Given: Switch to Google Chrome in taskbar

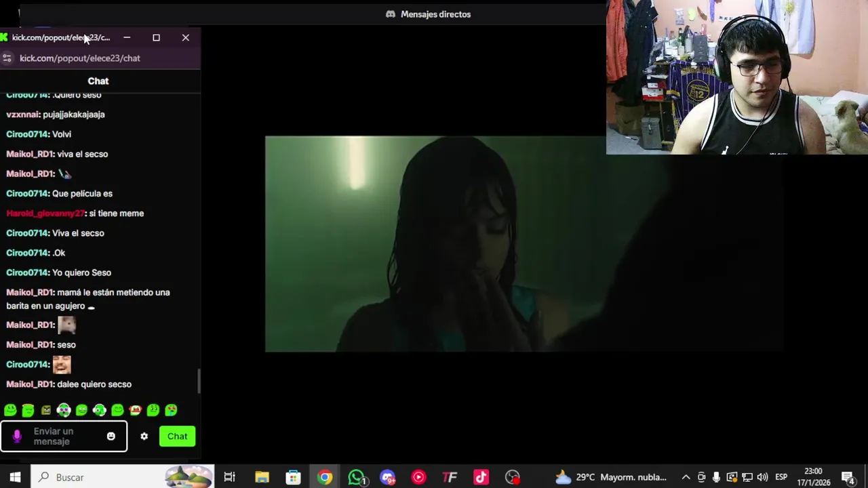Looking at the screenshot, I should pyautogui.click(x=325, y=477).
